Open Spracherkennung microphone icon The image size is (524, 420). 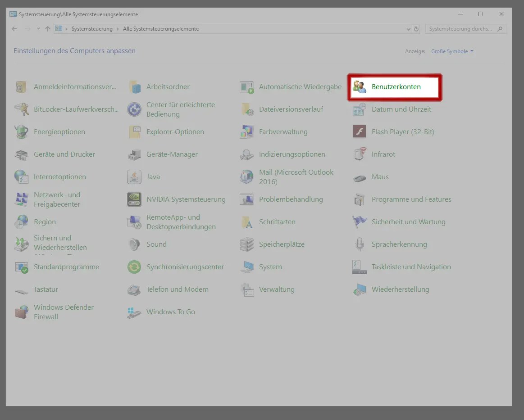[359, 244]
